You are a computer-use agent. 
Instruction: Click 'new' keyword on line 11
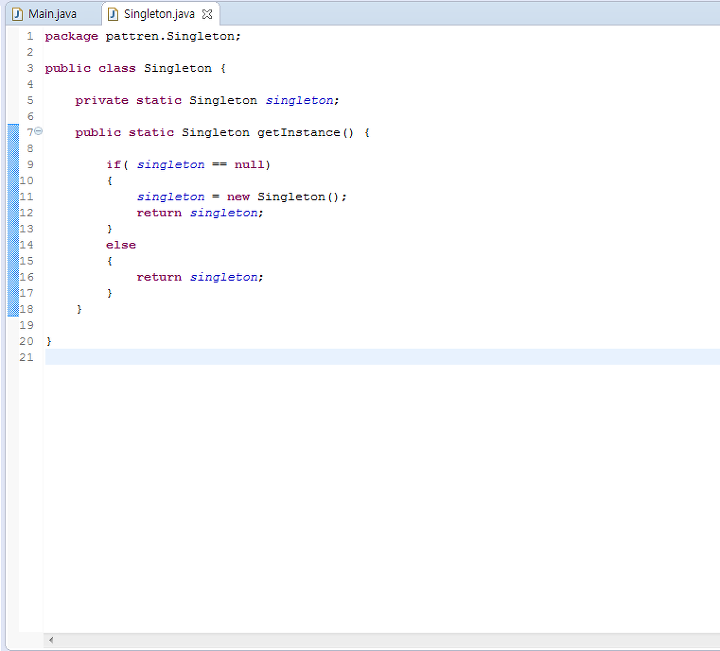pos(238,197)
